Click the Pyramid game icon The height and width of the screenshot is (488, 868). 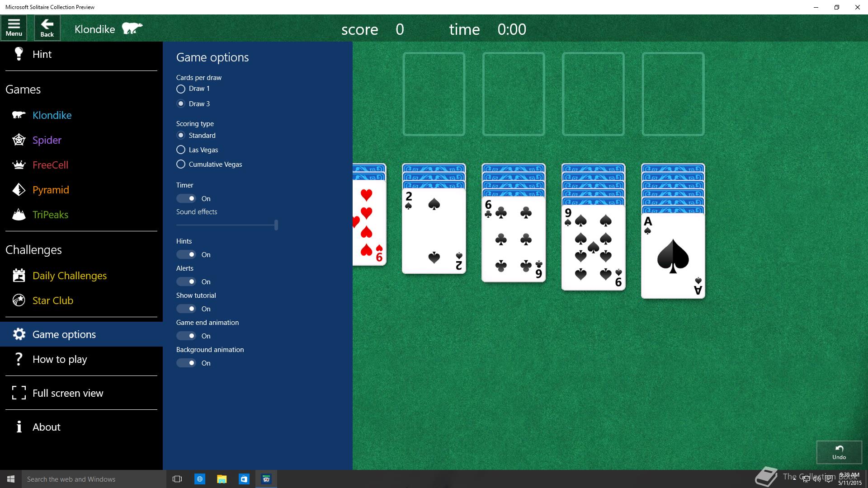click(19, 190)
